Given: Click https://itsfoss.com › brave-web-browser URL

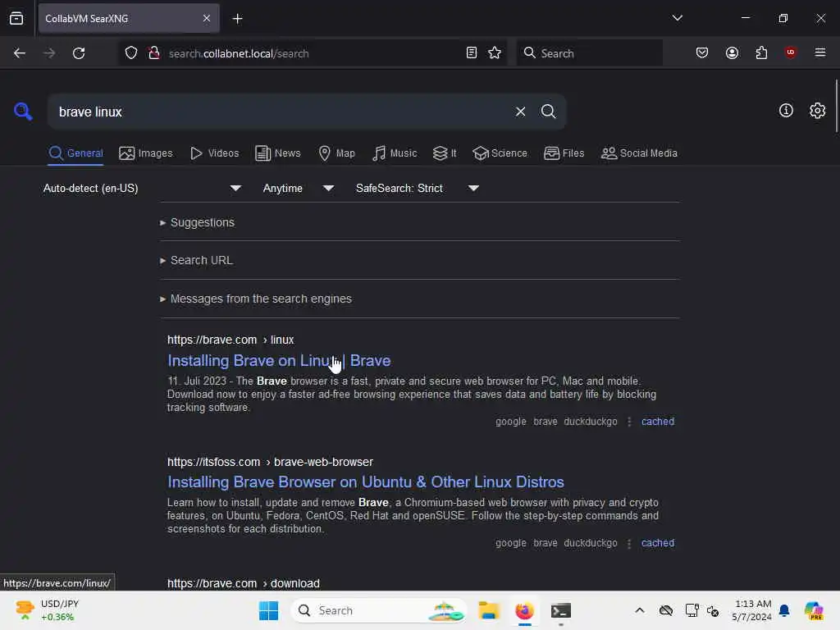Looking at the screenshot, I should (270, 462).
